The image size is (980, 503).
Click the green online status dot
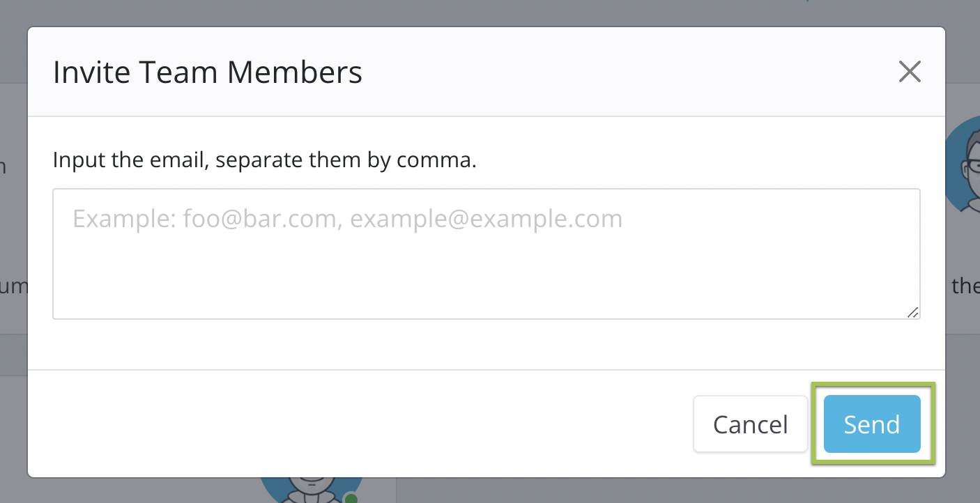pyautogui.click(x=352, y=497)
